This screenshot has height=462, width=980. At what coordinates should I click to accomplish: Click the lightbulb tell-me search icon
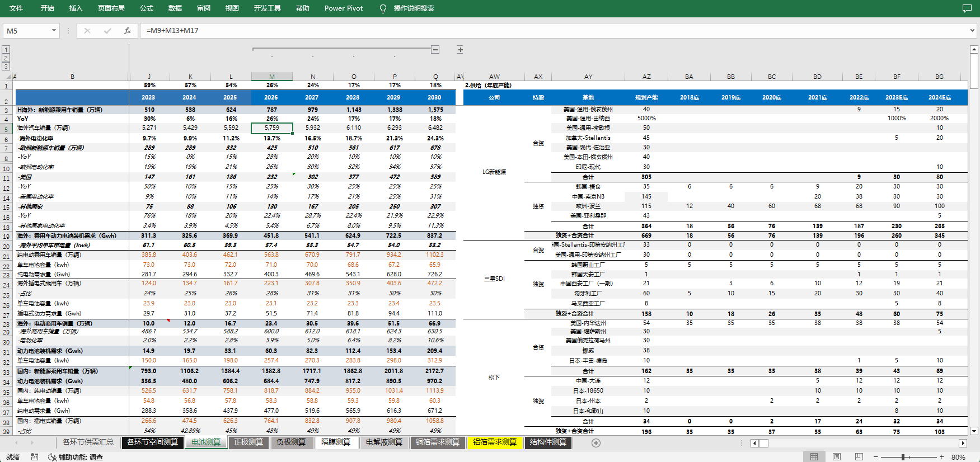coord(383,8)
